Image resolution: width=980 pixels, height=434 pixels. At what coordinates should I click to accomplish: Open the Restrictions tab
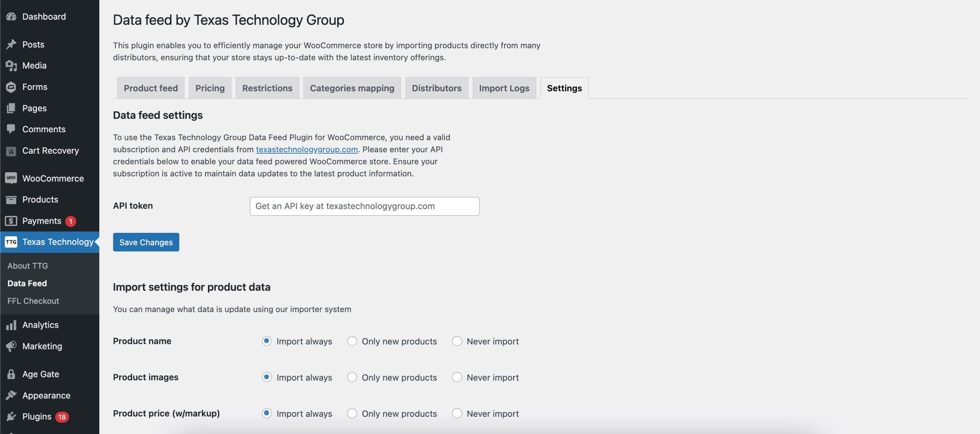(x=267, y=88)
